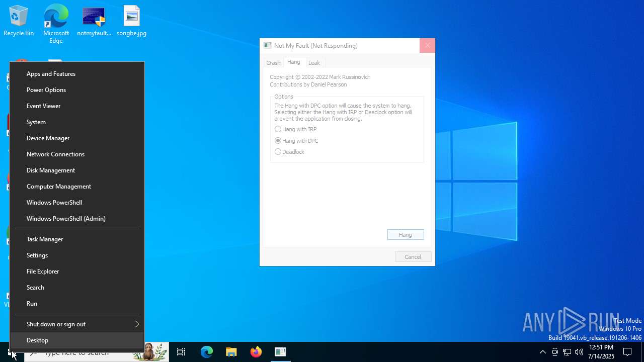Switch to the Hang tab
The image size is (644, 362).
[294, 62]
